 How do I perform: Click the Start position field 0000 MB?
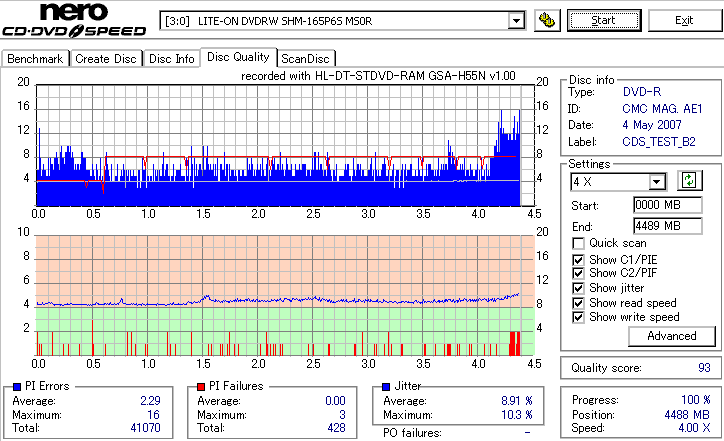pos(668,205)
